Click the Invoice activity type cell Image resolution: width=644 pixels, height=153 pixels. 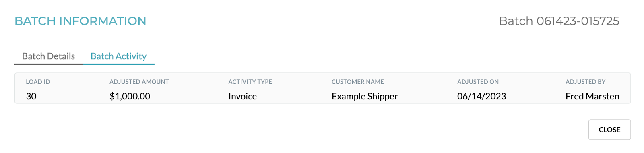point(243,96)
